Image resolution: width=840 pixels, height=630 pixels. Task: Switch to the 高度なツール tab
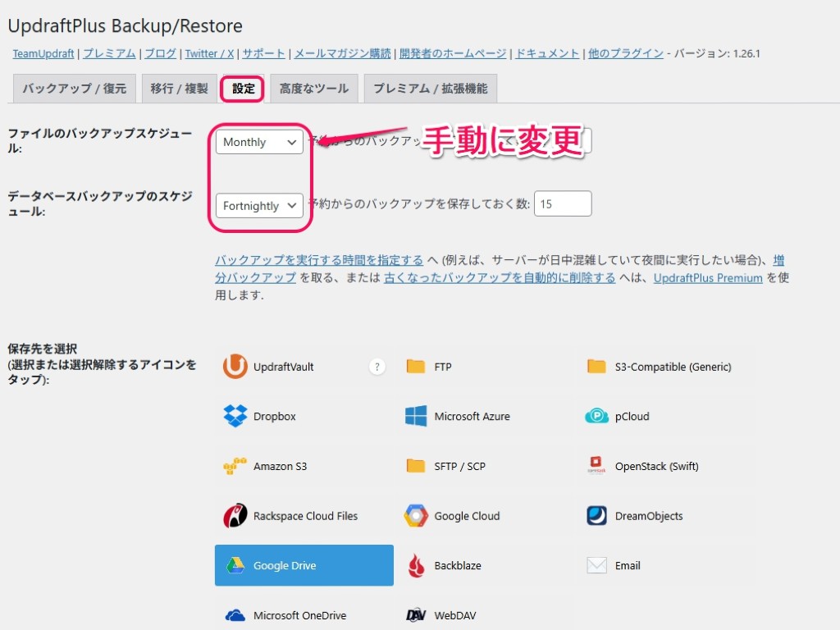313,89
